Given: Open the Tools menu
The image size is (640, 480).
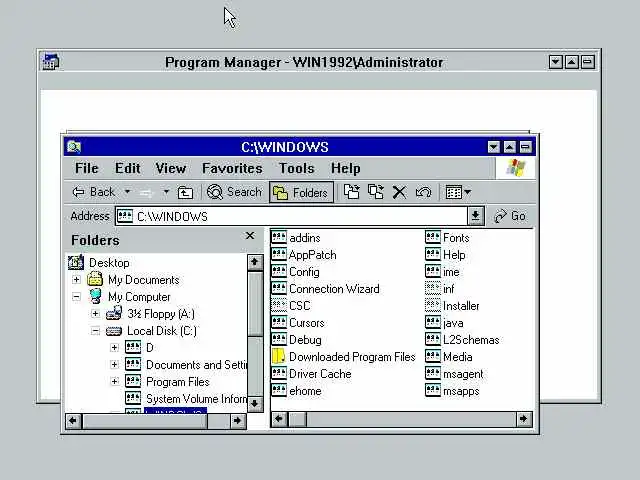Looking at the screenshot, I should click(x=296, y=168).
